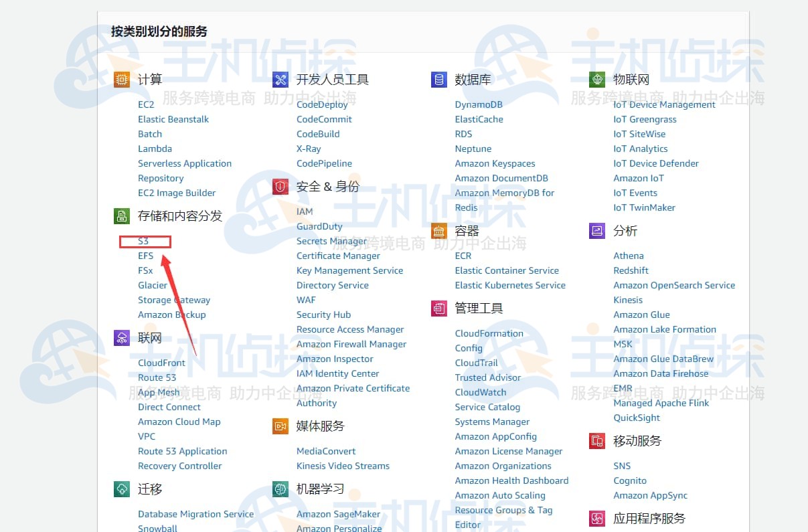Click the orange Containers (容器) category icon
This screenshot has height=532, width=808.
[438, 231]
